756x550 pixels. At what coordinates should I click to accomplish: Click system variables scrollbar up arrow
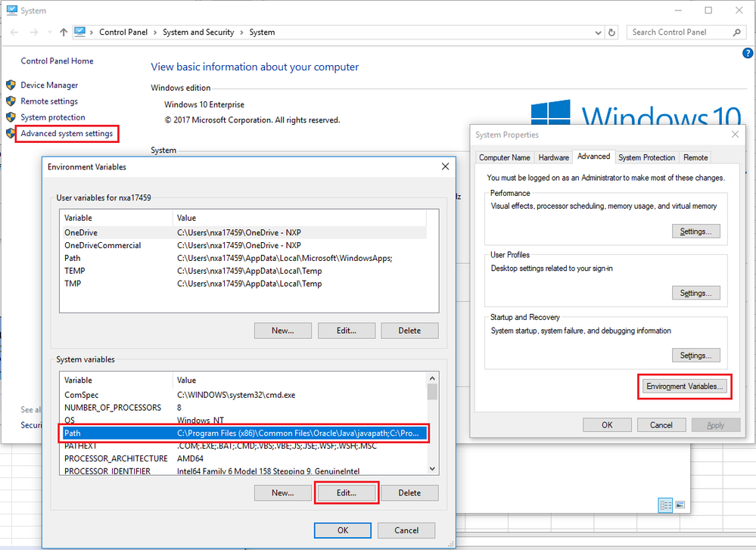click(432, 378)
